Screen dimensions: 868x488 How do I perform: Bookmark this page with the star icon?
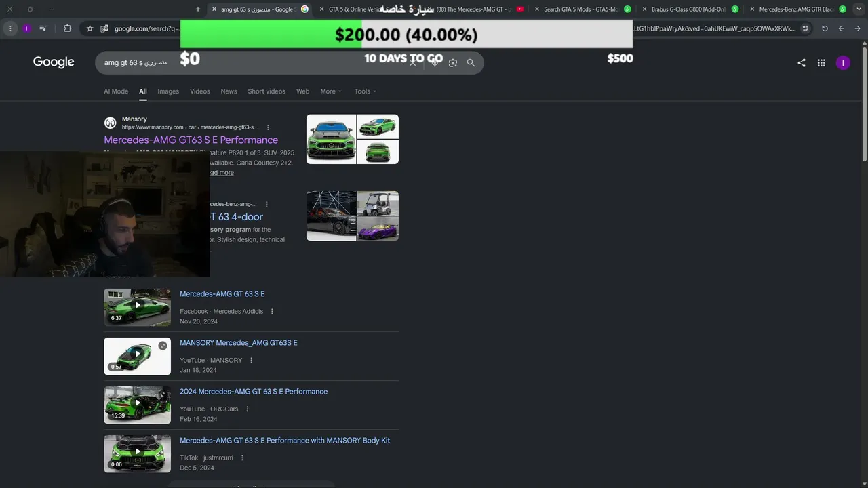tap(90, 28)
